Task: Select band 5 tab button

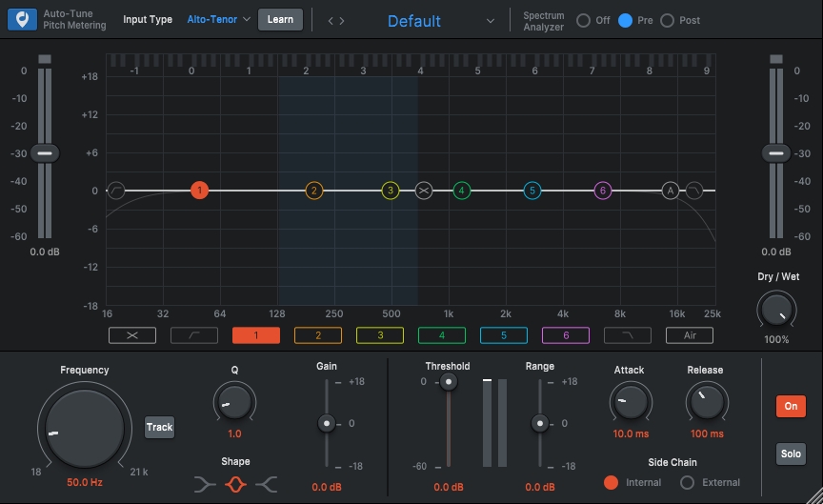Action: 504,335
